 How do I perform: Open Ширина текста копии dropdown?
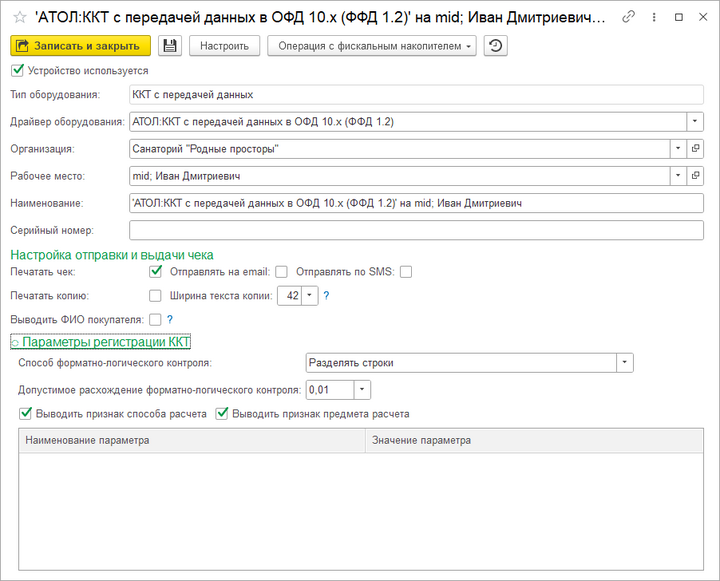(x=310, y=295)
